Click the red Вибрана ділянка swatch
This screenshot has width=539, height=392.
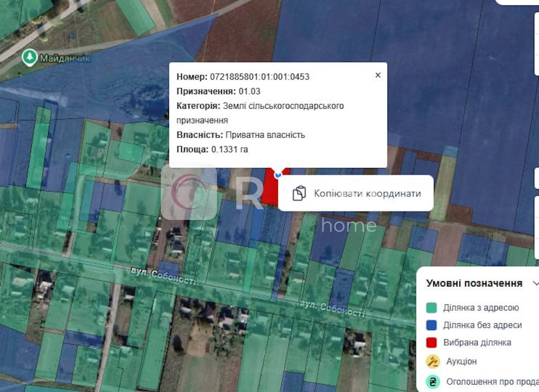431,342
